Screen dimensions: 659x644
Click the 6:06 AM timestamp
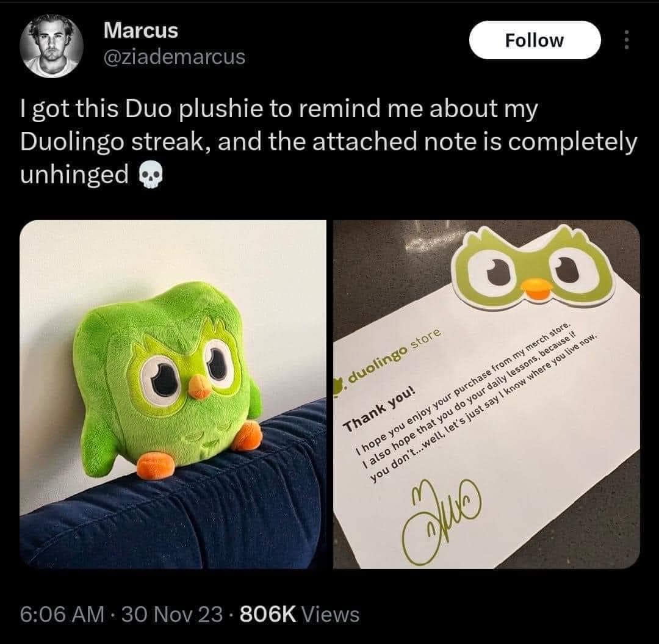point(62,614)
